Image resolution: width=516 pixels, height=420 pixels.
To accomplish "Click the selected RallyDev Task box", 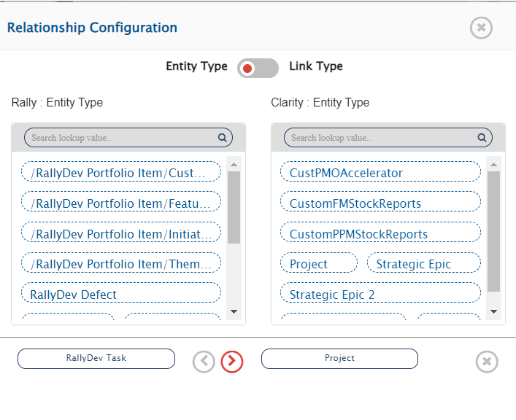I will (96, 358).
